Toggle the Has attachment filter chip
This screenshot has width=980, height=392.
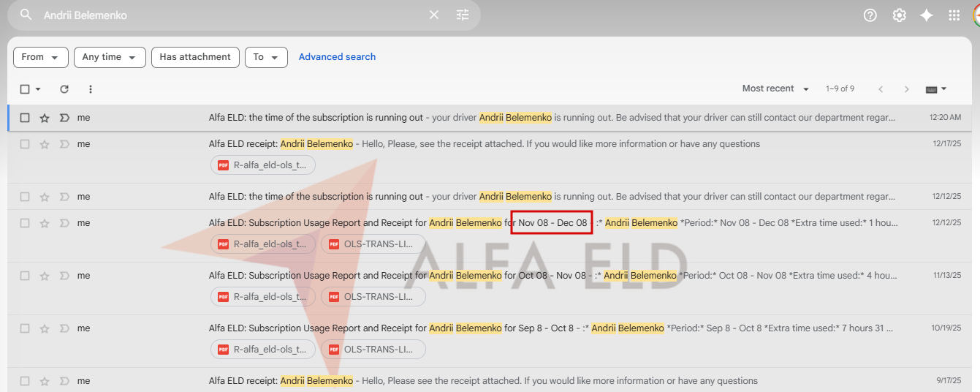195,57
